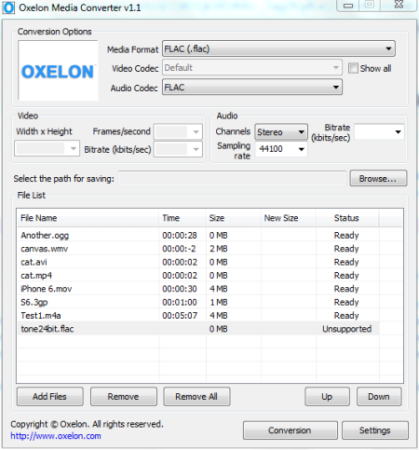Click the save path input field
This screenshot has height=450, width=419.
pyautogui.click(x=233, y=179)
